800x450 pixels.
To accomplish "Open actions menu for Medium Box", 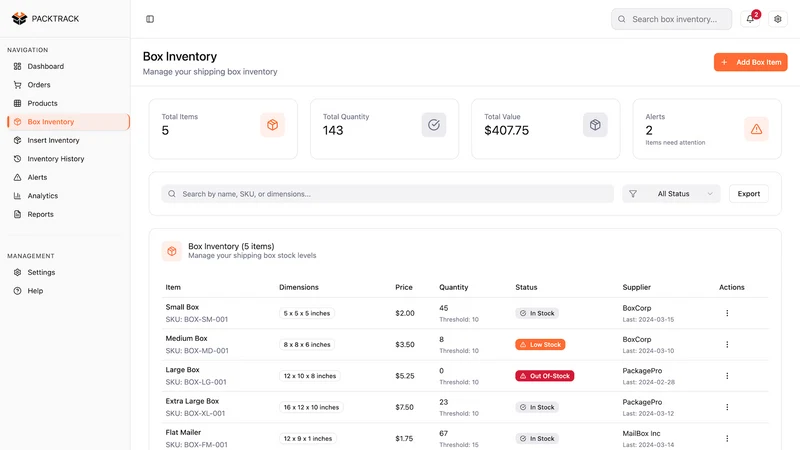I will (x=727, y=344).
